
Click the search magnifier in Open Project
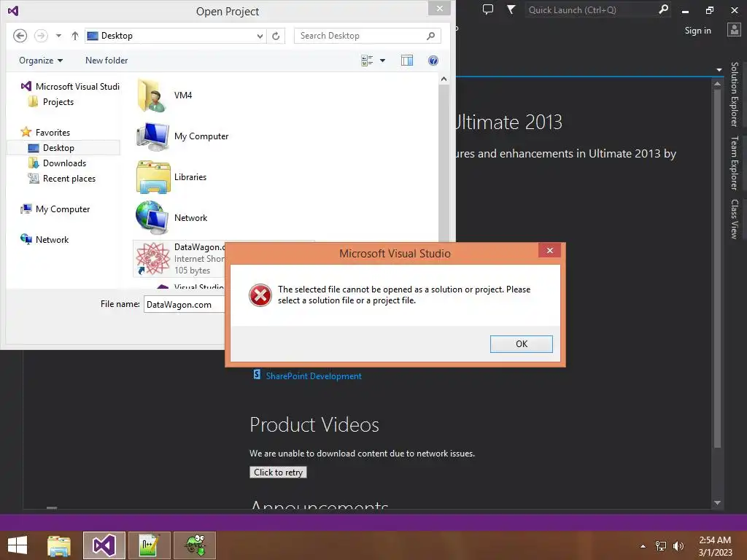tap(430, 36)
